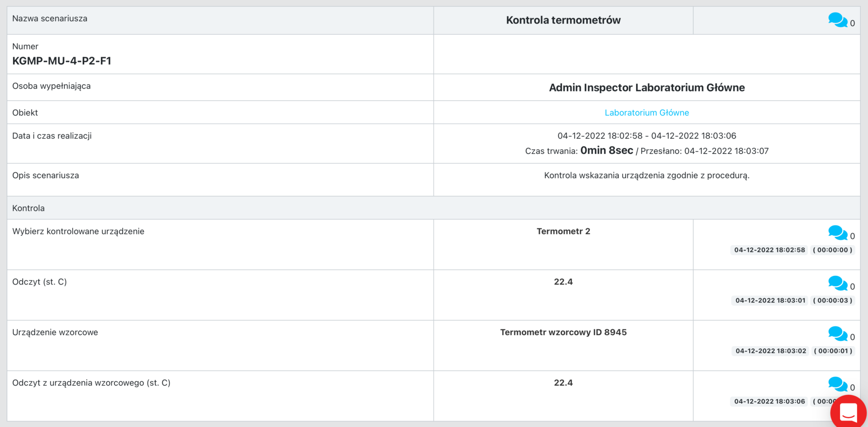The height and width of the screenshot is (427, 868).
Task: Click the (00:00:03) duration badge
Action: pos(832,300)
